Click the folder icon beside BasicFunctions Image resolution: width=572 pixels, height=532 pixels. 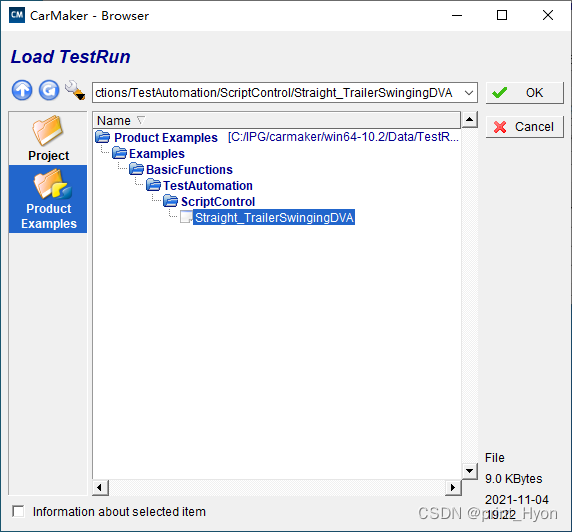click(x=136, y=169)
